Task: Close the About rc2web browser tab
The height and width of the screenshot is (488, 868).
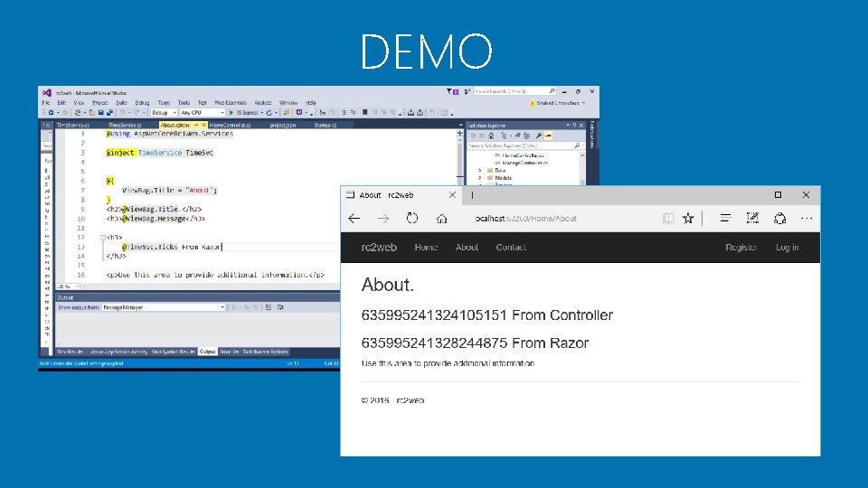Action: [452, 195]
